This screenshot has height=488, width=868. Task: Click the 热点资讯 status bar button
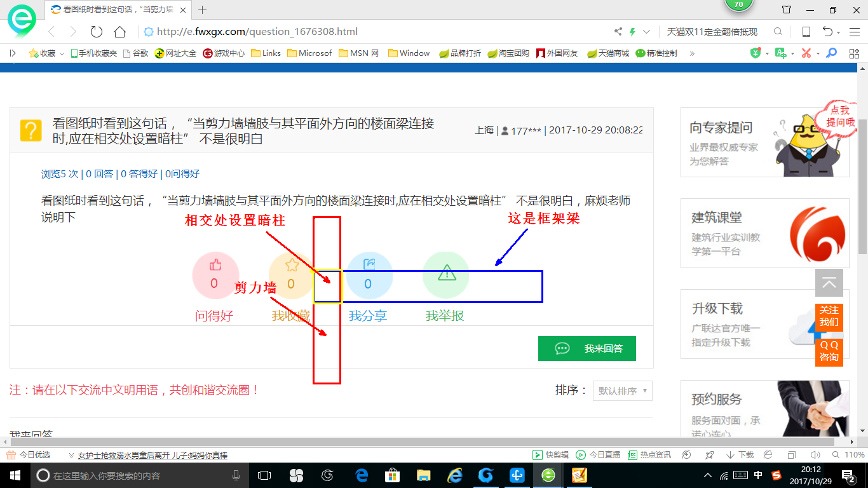649,455
